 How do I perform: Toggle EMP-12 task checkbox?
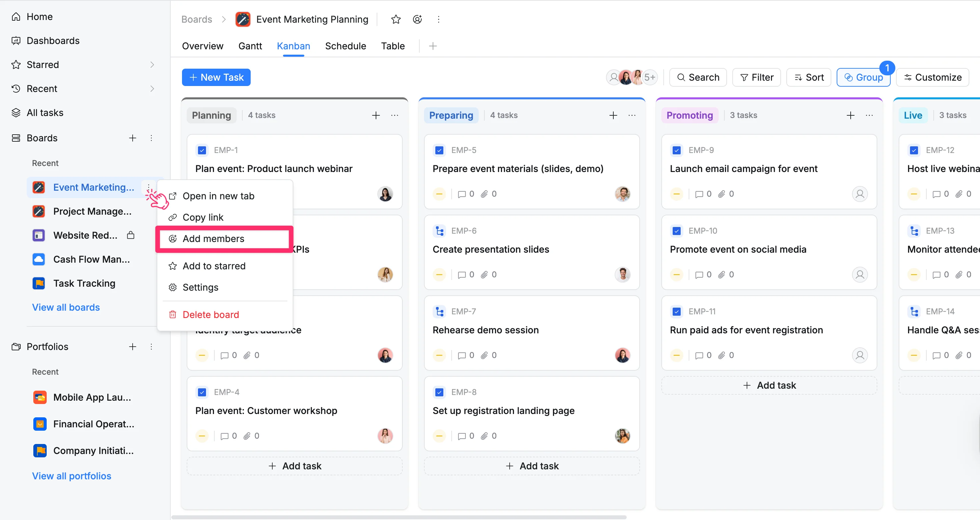(914, 150)
